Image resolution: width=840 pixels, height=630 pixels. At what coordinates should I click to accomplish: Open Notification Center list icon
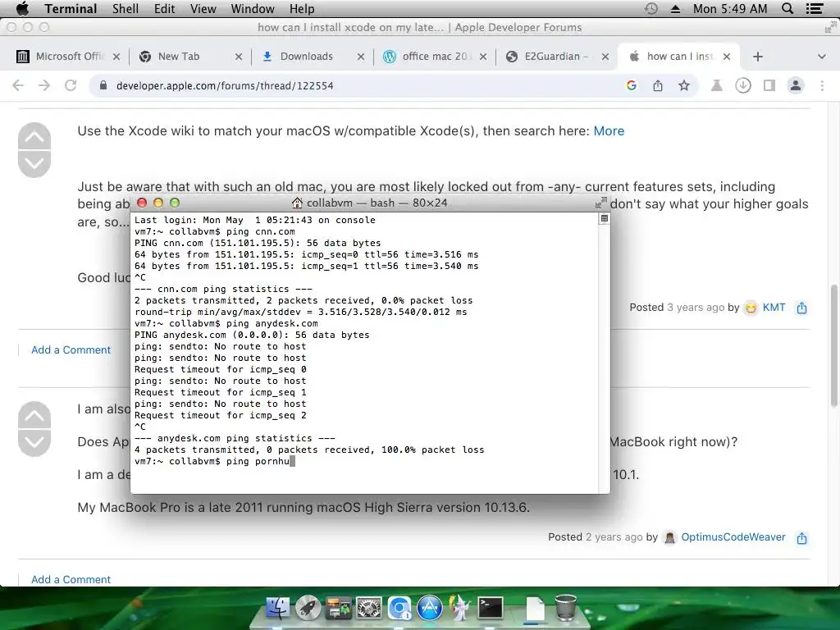click(815, 8)
